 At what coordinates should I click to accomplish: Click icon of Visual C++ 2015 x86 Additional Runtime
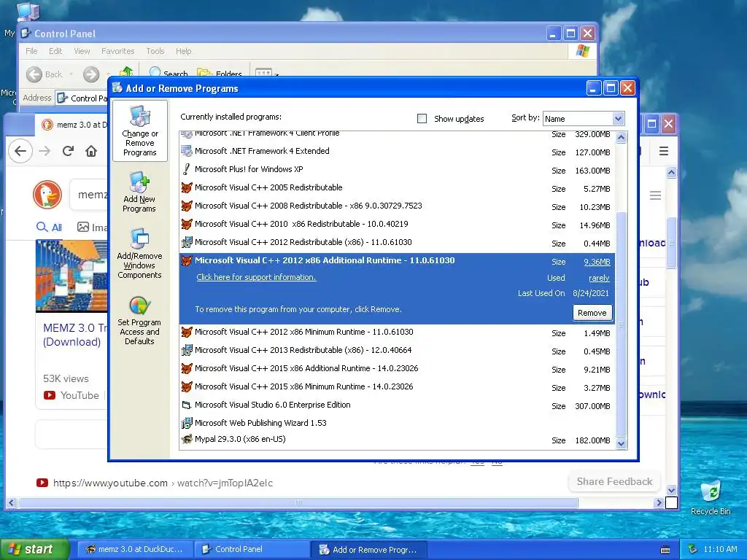(187, 368)
